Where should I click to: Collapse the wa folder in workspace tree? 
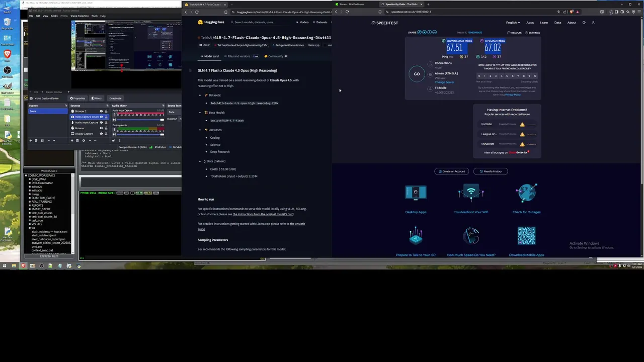(x=30, y=228)
